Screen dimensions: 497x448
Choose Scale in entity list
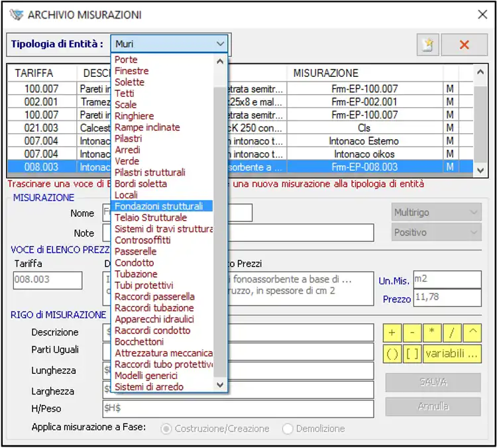162,105
